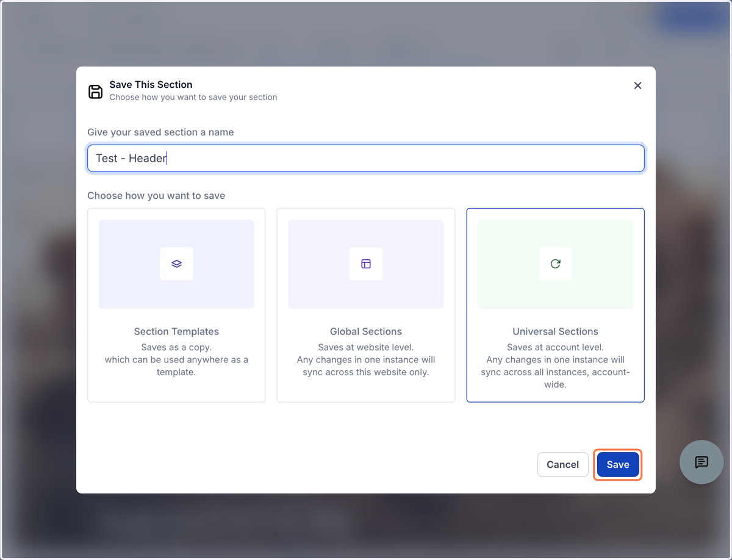
Task: Click the 'Universal Sections' heading text
Action: pos(555,332)
